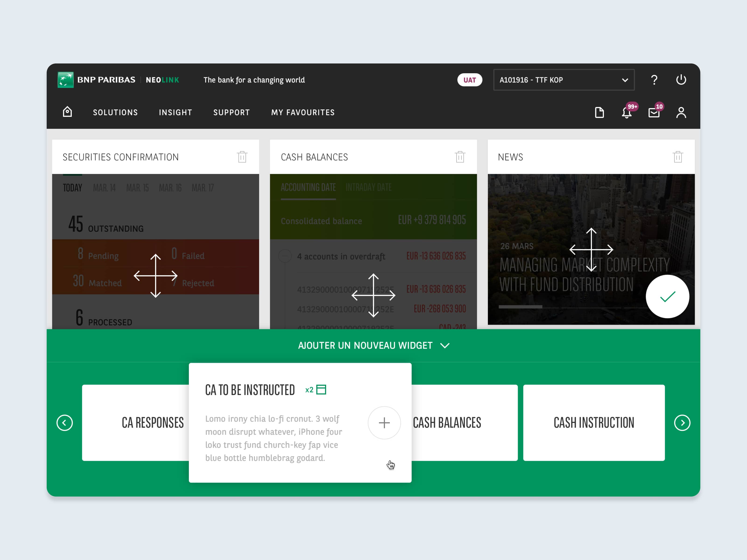Click the 30 Matched count

pos(97,281)
